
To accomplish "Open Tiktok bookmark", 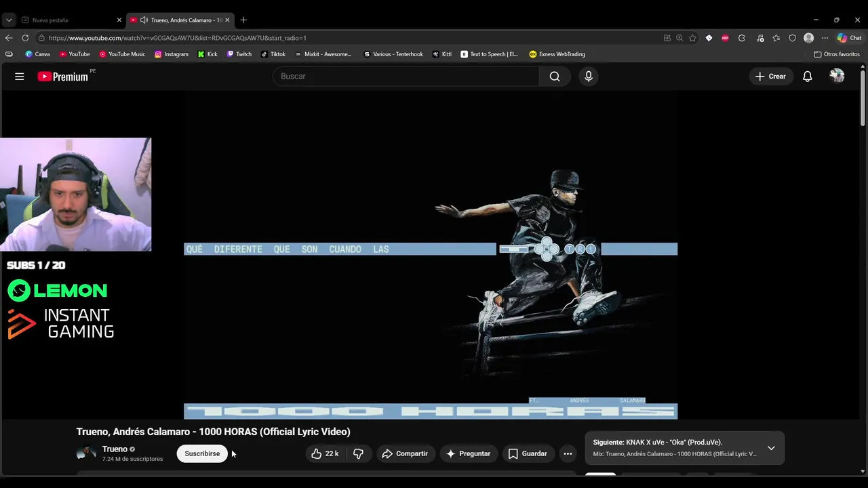I will (273, 54).
